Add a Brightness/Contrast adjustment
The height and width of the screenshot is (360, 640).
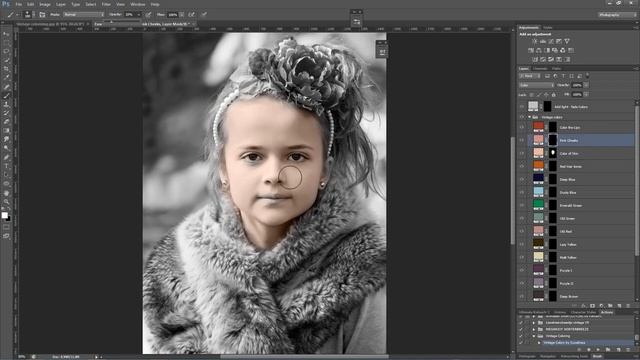coord(535,41)
